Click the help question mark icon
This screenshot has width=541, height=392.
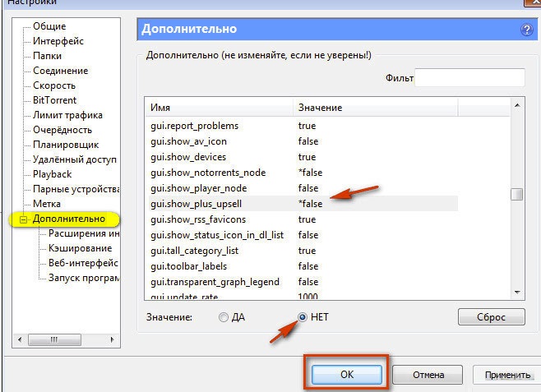[x=526, y=30]
